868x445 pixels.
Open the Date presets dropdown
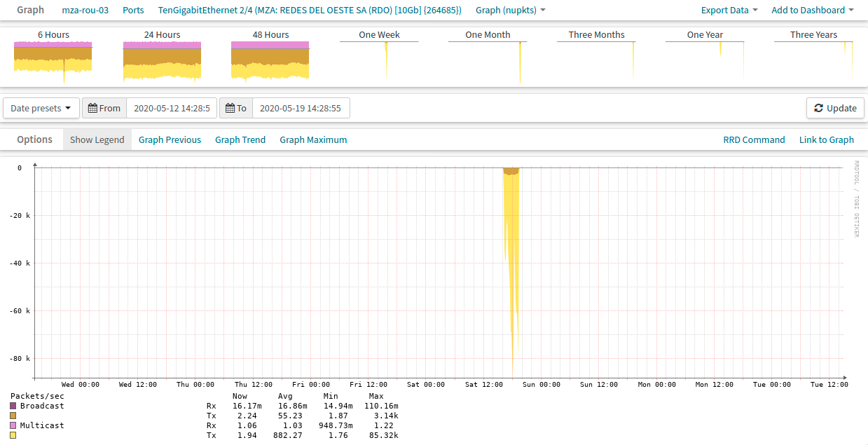pyautogui.click(x=41, y=108)
